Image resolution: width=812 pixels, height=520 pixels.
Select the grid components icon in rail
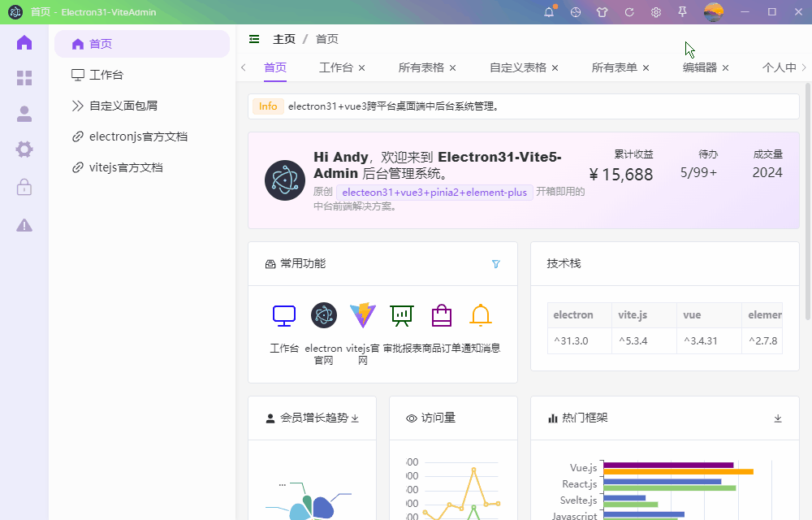pyautogui.click(x=24, y=78)
